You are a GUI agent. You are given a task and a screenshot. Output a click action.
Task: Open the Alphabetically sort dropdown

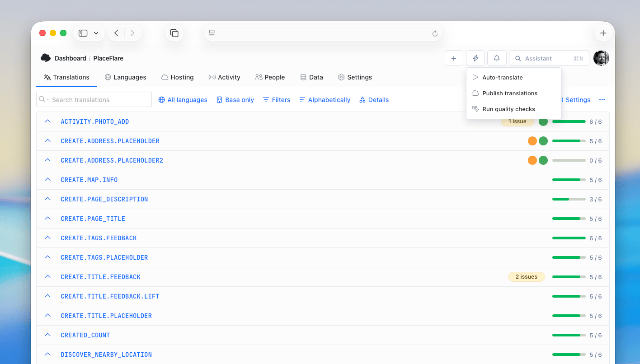pos(325,100)
